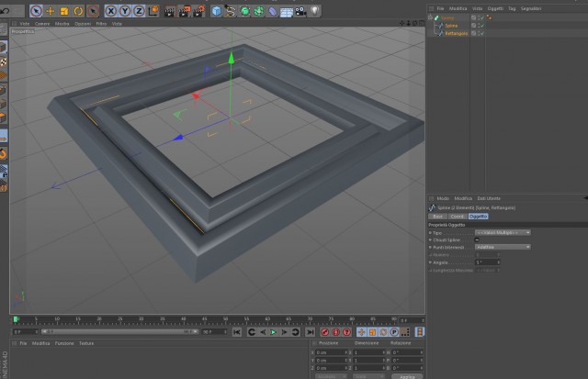Open the green array modeling icon

[x=259, y=11]
